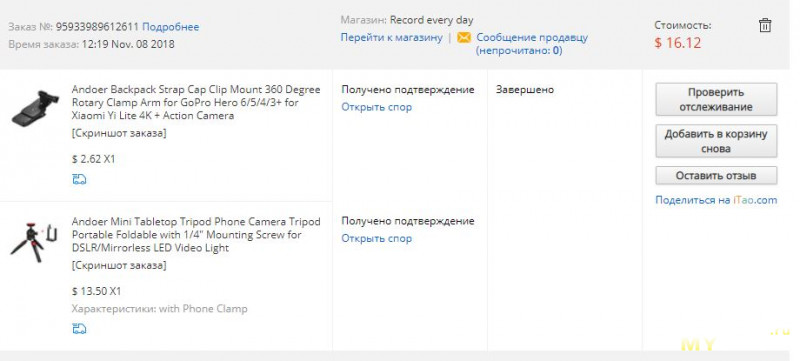800x361 pixels.
Task: Open dispute for the mini tabletop tripod
Action: pos(377,238)
